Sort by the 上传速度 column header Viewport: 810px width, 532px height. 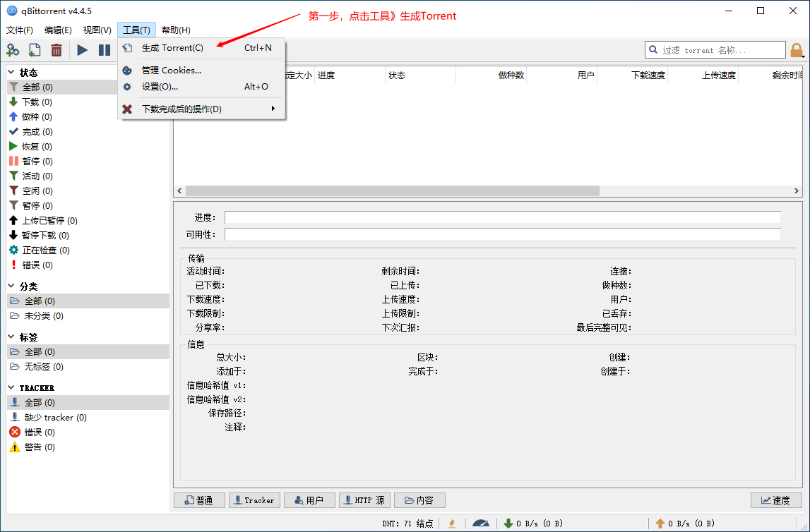[x=703, y=75]
